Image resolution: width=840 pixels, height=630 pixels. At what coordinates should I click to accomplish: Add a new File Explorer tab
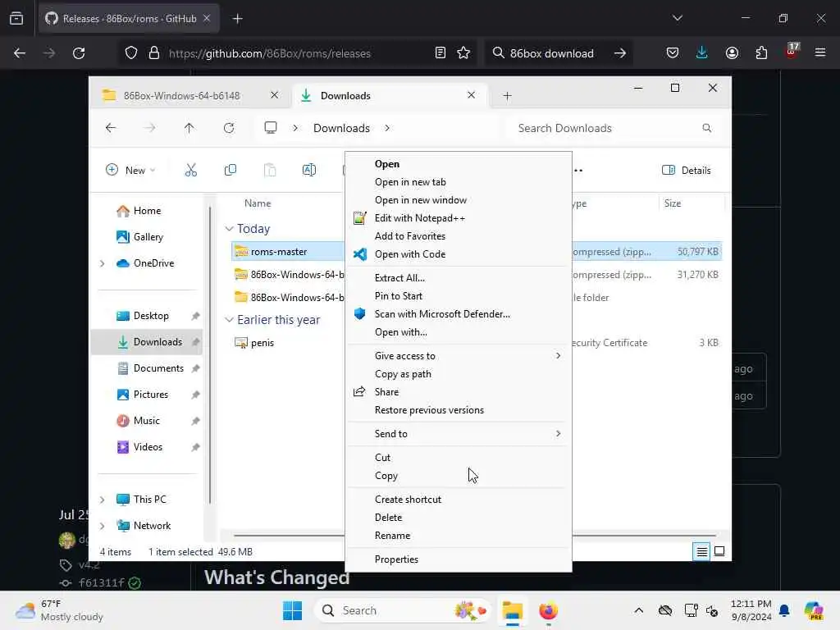click(507, 96)
